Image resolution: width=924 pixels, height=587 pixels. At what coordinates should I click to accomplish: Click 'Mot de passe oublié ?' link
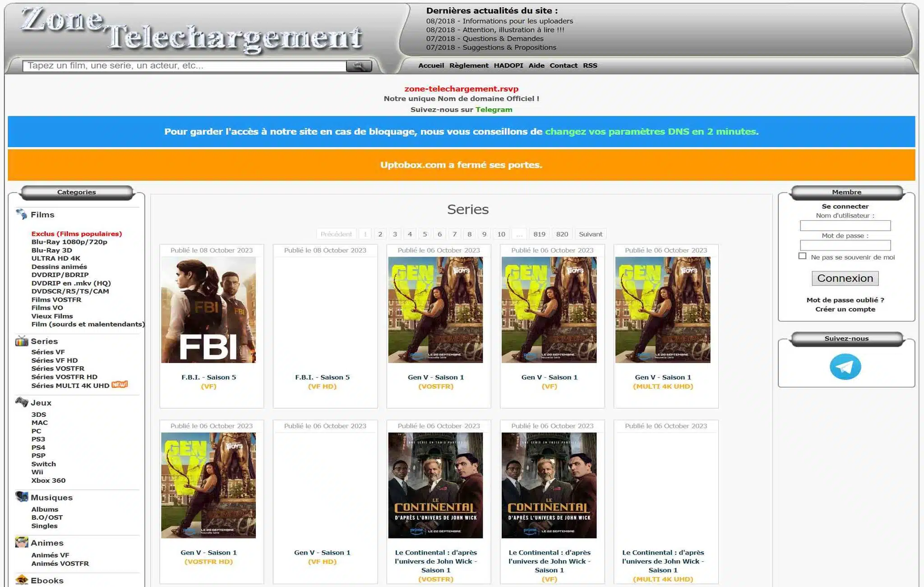(x=845, y=300)
